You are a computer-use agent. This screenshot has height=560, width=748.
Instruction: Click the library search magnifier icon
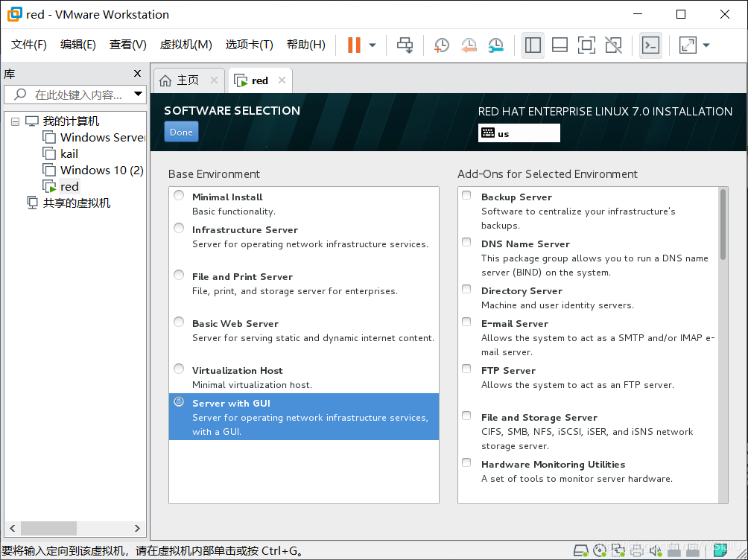(x=20, y=95)
